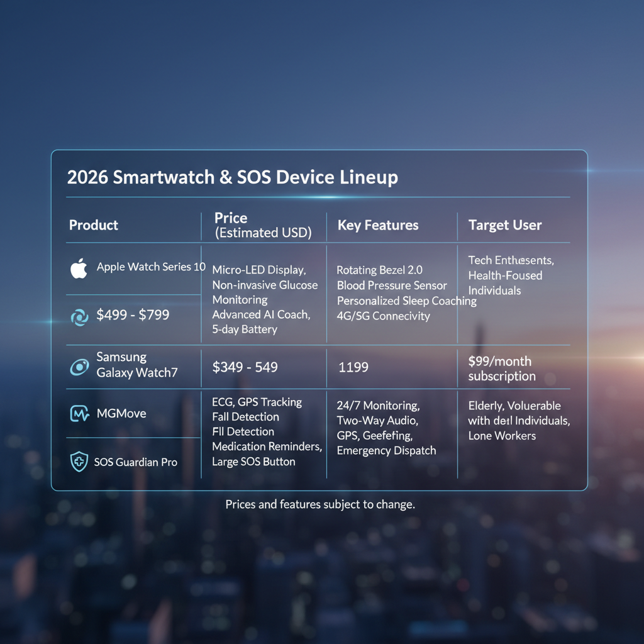Screen dimensions: 644x644
Task: Select the MGMove product label
Action: pyautogui.click(x=121, y=414)
